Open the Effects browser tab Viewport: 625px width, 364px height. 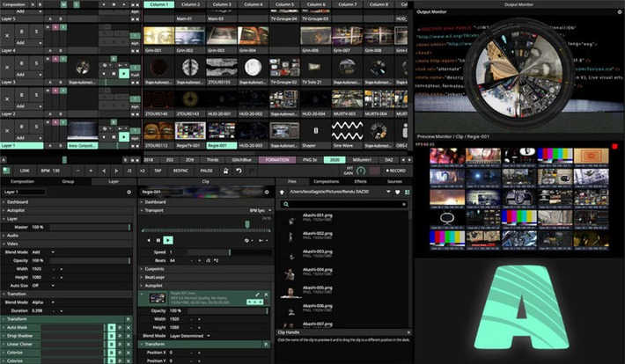(360, 181)
